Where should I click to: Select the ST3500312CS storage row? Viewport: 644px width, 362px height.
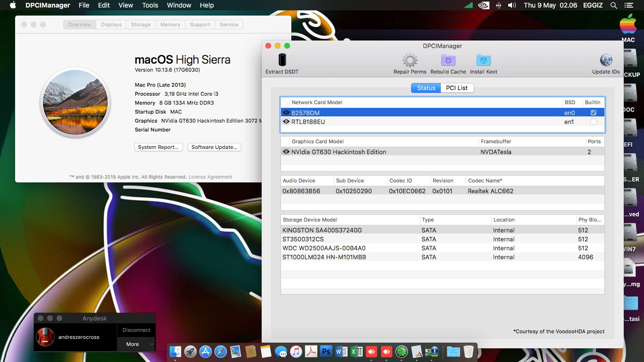pyautogui.click(x=442, y=239)
